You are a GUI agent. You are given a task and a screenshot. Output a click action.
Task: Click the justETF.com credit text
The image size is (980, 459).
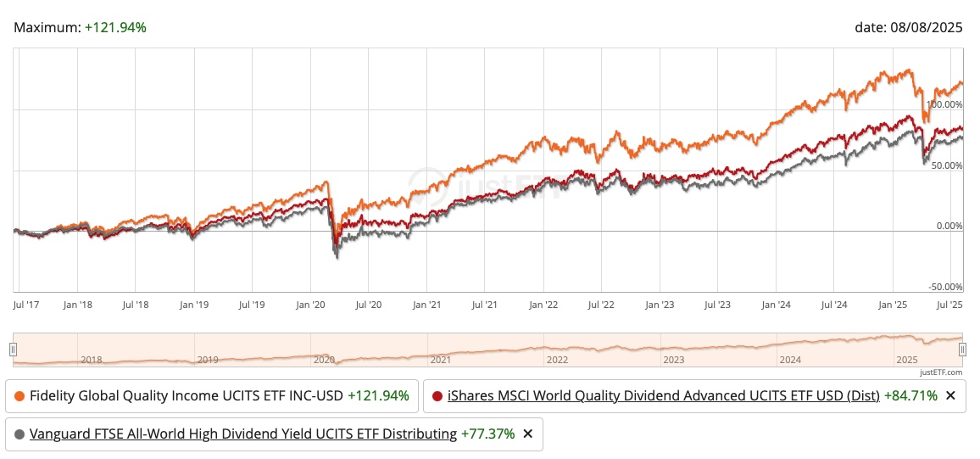(942, 372)
